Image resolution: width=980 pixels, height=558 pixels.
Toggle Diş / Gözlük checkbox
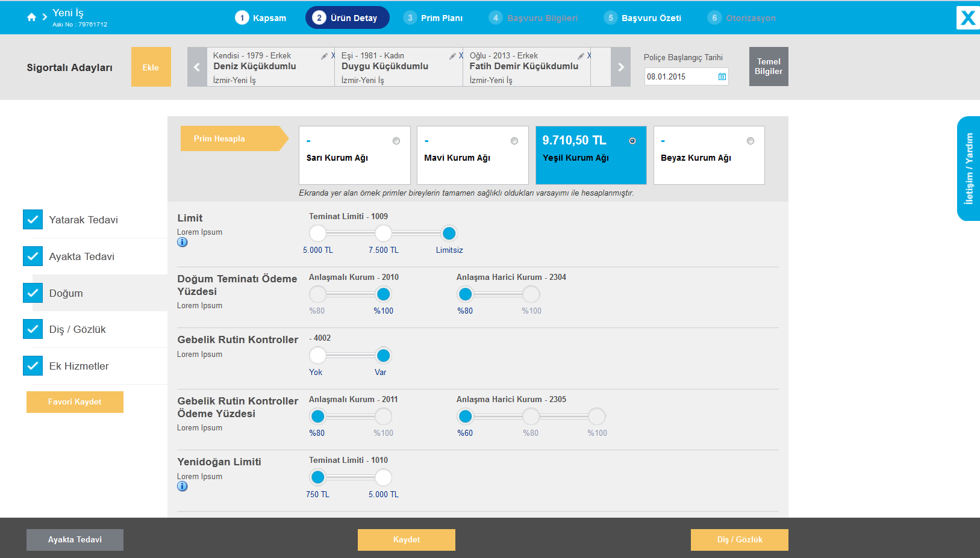33,329
